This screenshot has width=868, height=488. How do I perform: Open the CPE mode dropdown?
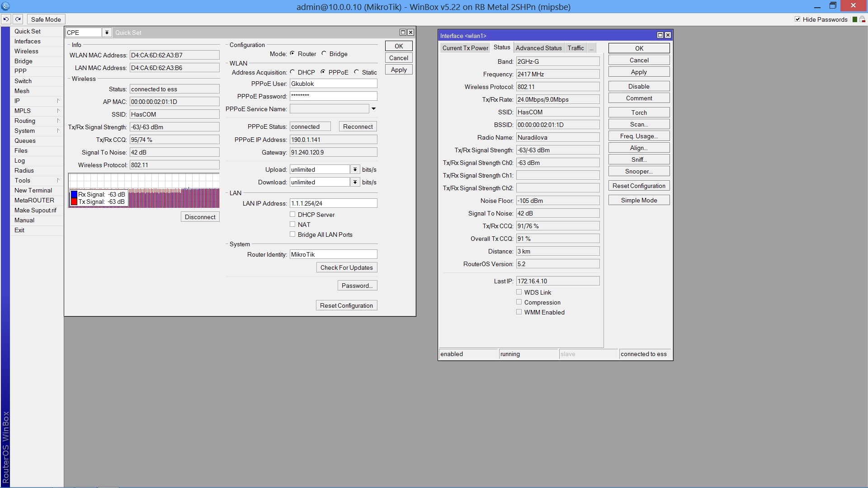(107, 33)
